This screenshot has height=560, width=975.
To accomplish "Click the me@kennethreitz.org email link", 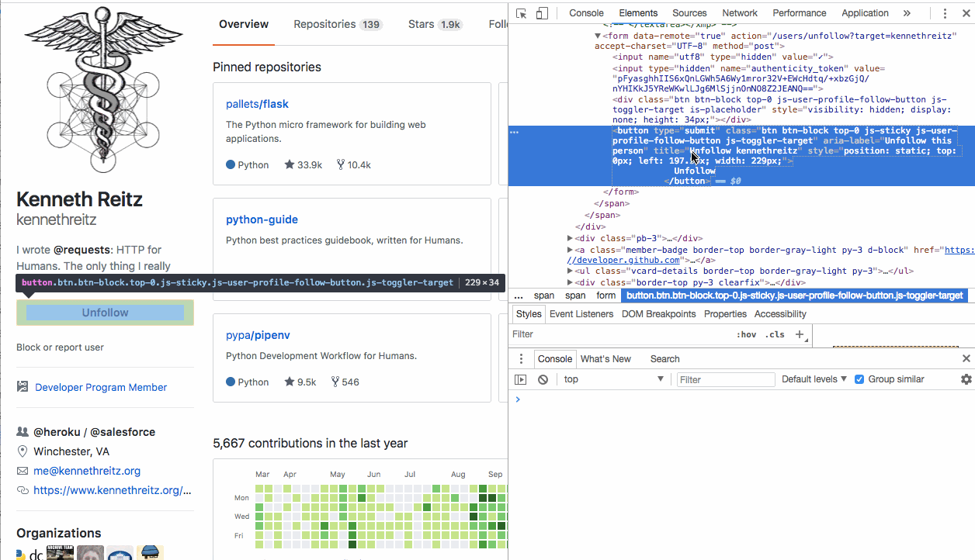I will pyautogui.click(x=87, y=471).
